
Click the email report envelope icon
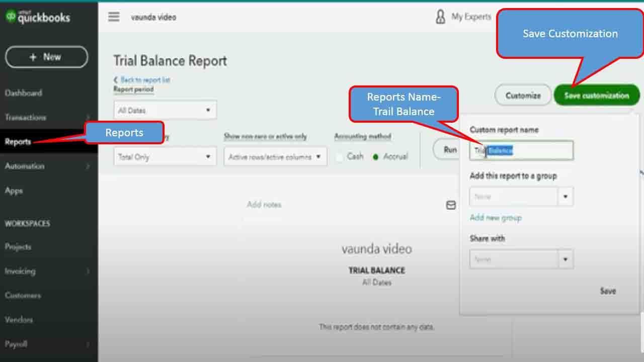click(451, 205)
